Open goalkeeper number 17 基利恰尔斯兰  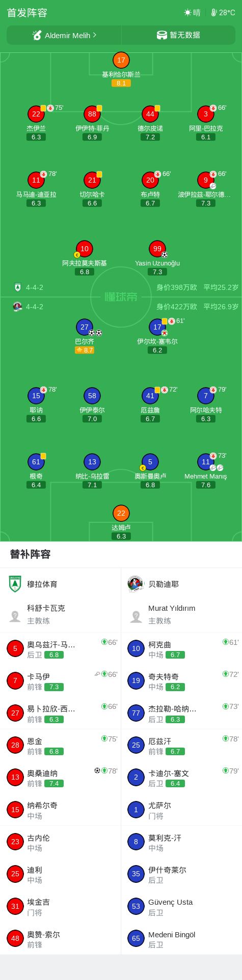click(x=121, y=60)
